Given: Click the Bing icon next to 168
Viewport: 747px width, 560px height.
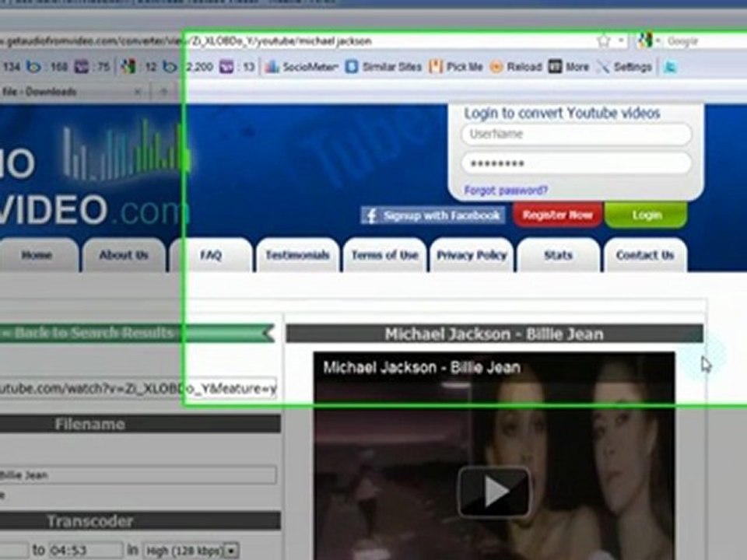Looking at the screenshot, I should pyautogui.click(x=33, y=67).
